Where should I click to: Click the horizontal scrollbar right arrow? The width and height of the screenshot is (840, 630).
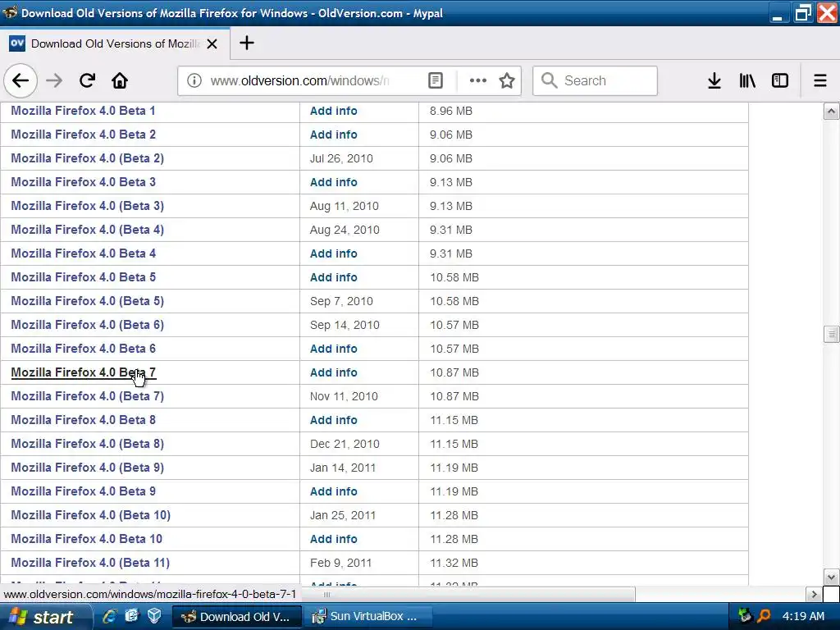pos(815,594)
